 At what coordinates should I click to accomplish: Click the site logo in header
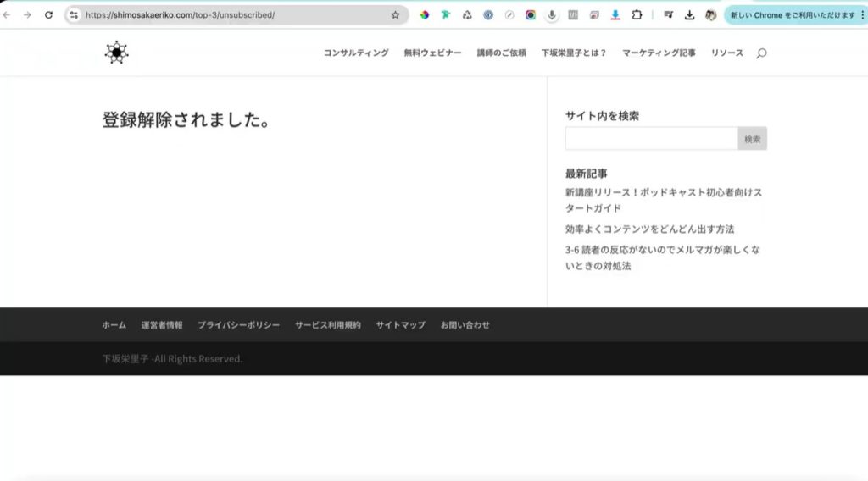[x=116, y=53]
